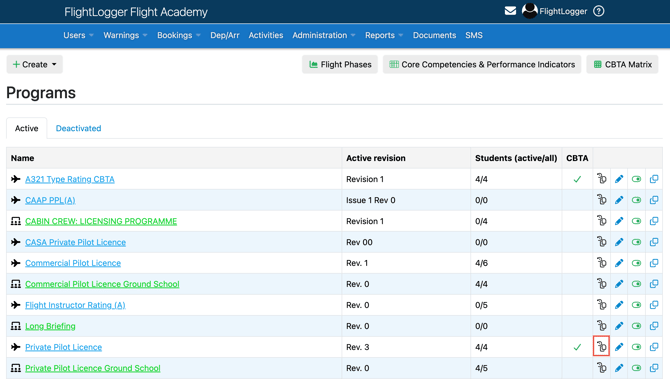Click FlightLogger Flight Academy header title
Viewport: 670px width, 379px height.
click(x=136, y=12)
